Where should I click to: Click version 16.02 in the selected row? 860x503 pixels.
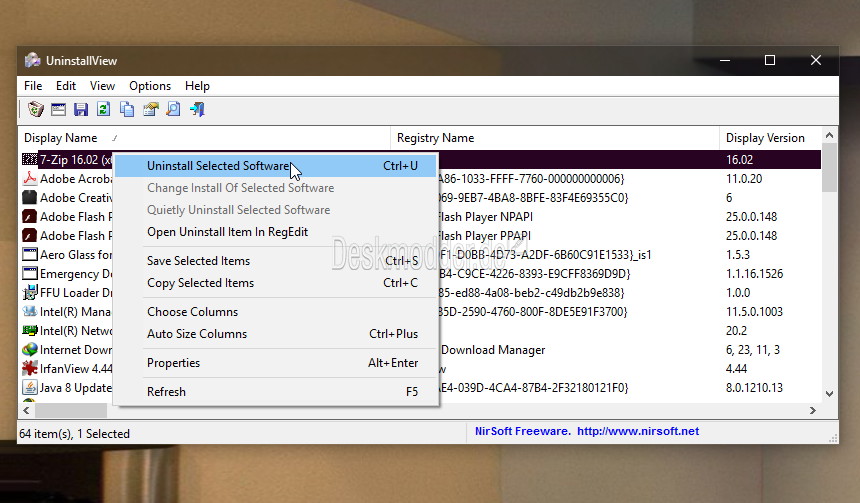pyautogui.click(x=739, y=160)
